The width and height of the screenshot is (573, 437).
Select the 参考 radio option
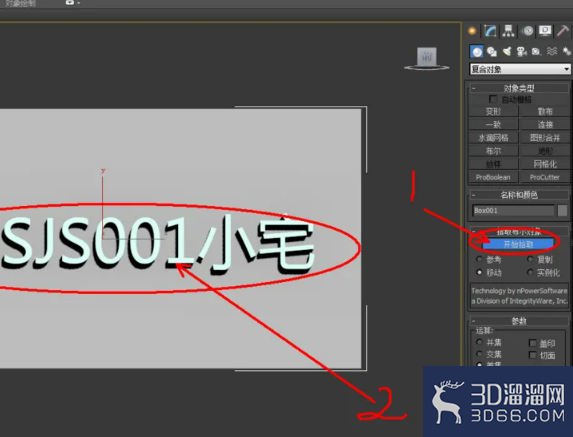479,259
